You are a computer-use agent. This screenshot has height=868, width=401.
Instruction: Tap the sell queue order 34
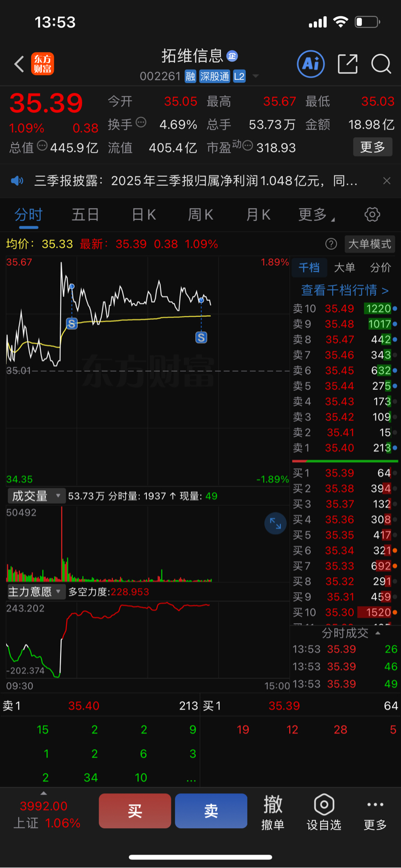(91, 778)
